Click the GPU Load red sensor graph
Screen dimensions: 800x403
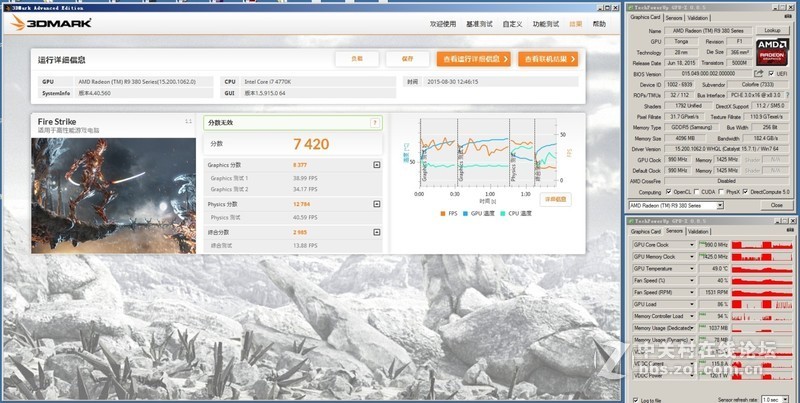[x=761, y=304]
